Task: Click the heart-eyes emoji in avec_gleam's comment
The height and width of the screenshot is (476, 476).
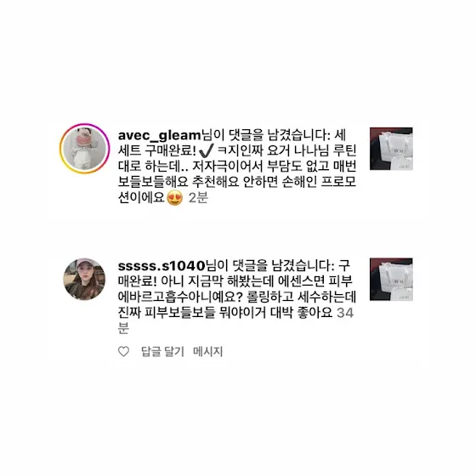Action: tap(175, 197)
